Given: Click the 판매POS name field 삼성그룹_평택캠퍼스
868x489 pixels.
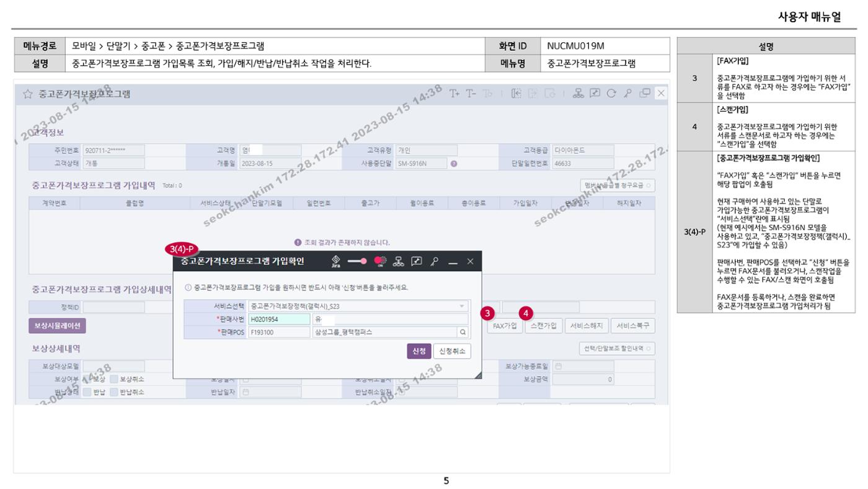Looking at the screenshot, I should (385, 332).
